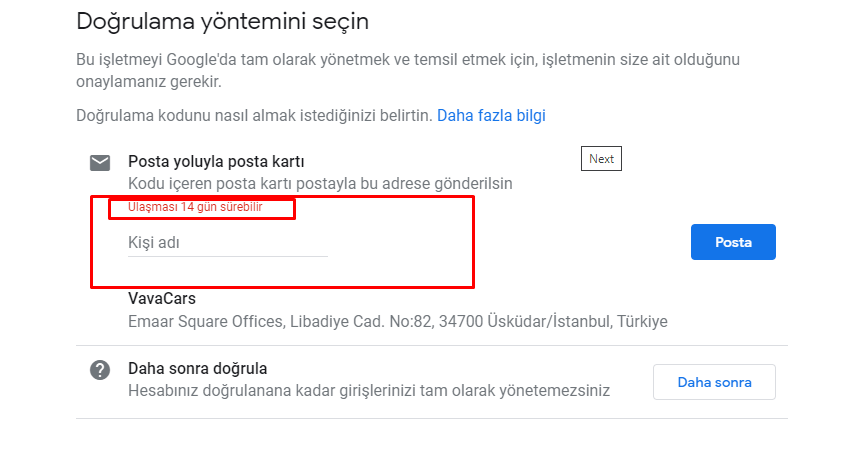Click the divider line below the address
Screen dimensions: 855x457
(x=432, y=345)
